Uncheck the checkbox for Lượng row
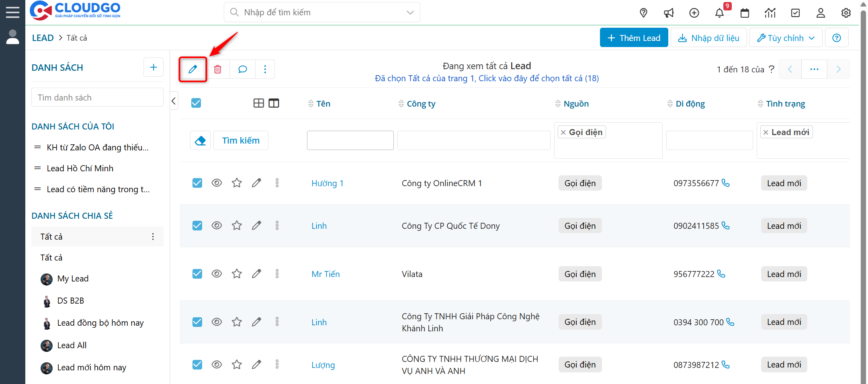Image resolution: width=868 pixels, height=384 pixels. point(197,365)
